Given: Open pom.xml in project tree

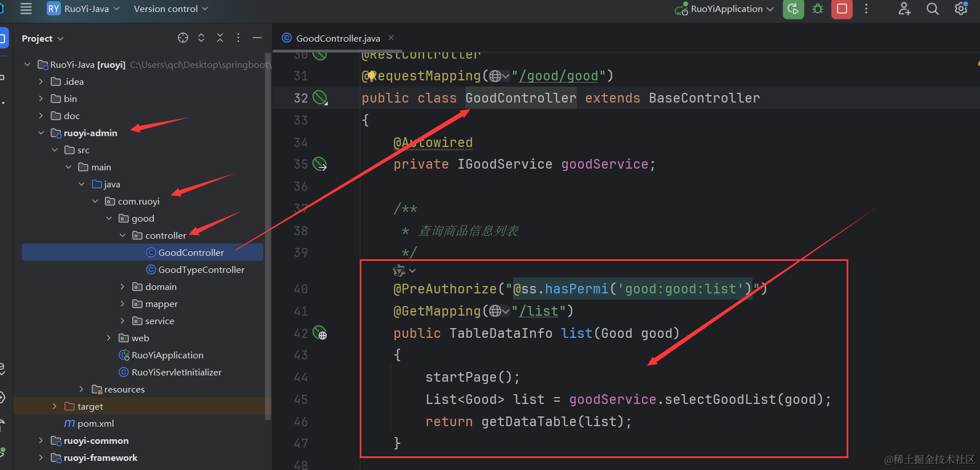Looking at the screenshot, I should [x=95, y=423].
